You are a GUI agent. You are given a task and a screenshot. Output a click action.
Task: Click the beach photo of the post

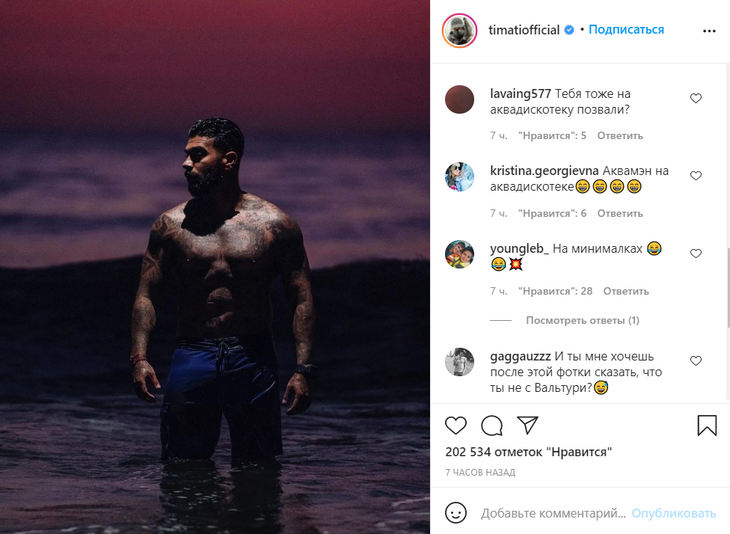215,267
